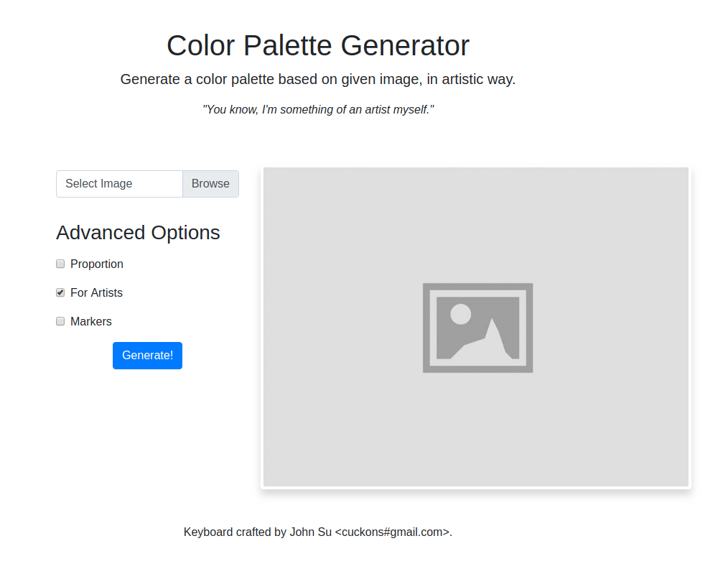Screen dimensions: 728x564
Task: Click the word Keyboard in the footer
Action: [208, 532]
